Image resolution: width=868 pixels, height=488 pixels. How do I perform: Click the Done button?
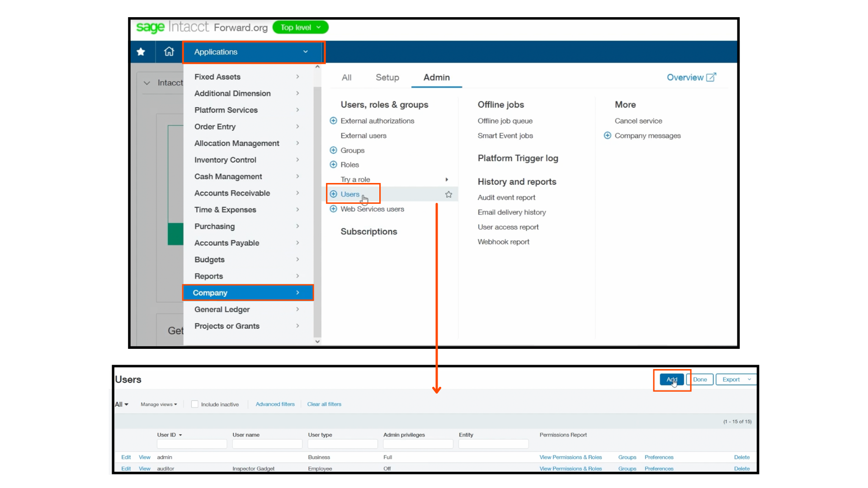(x=700, y=380)
